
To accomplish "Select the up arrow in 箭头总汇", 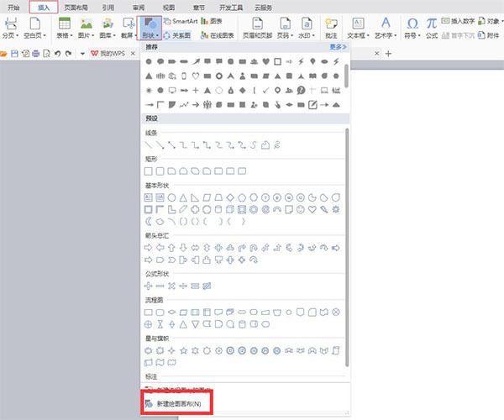I will (171, 248).
